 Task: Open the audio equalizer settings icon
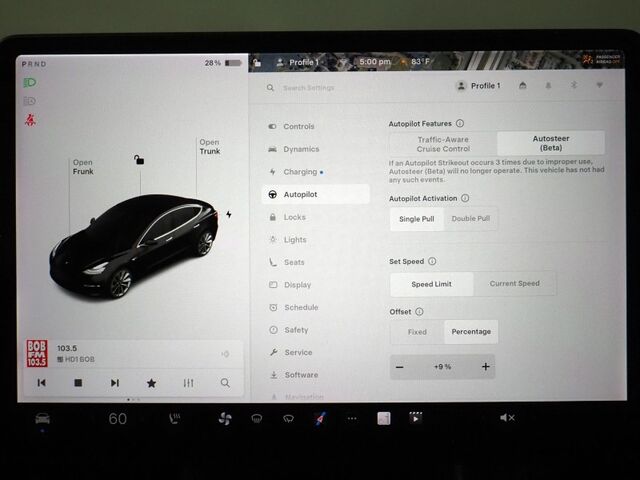click(x=188, y=383)
